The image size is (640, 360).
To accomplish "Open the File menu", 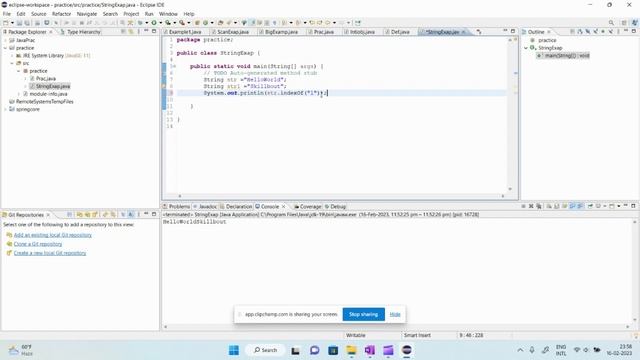I will point(7,14).
